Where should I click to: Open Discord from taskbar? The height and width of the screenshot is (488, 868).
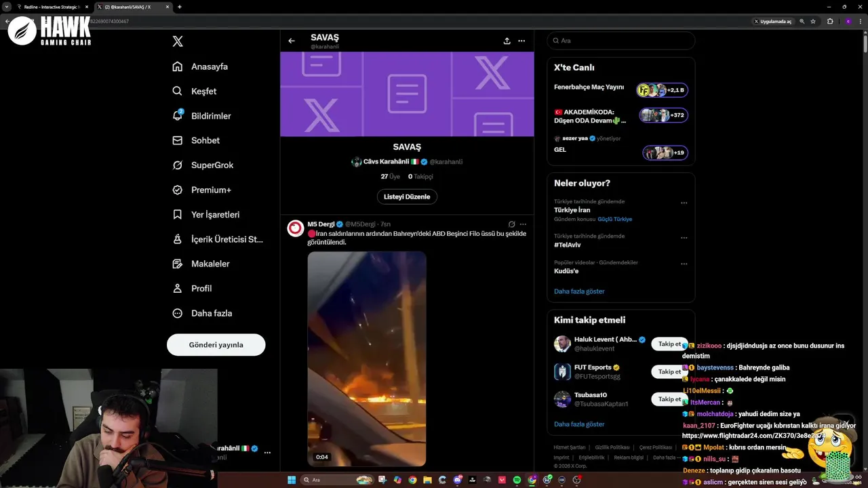458,480
